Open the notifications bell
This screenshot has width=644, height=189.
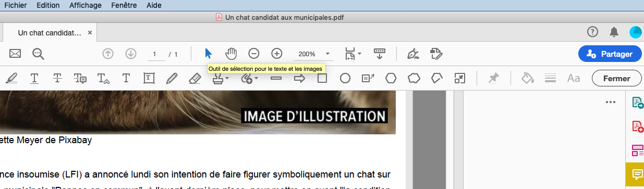[614, 32]
